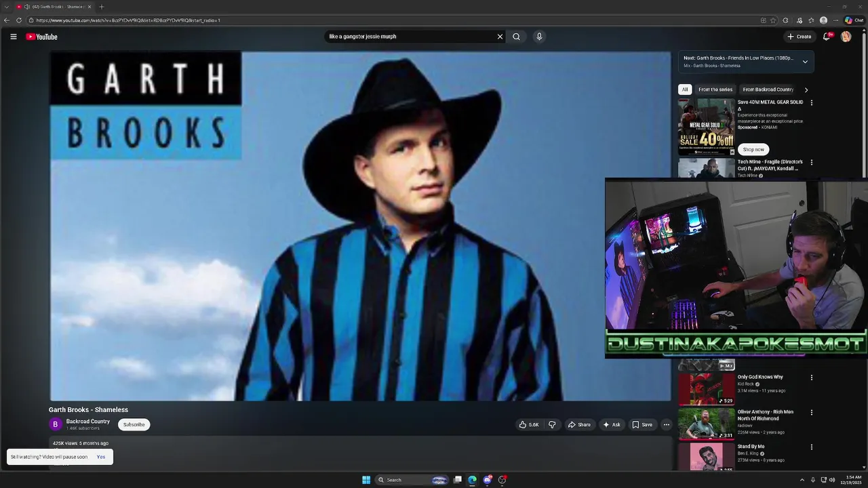Open a new browser tab

(102, 7)
